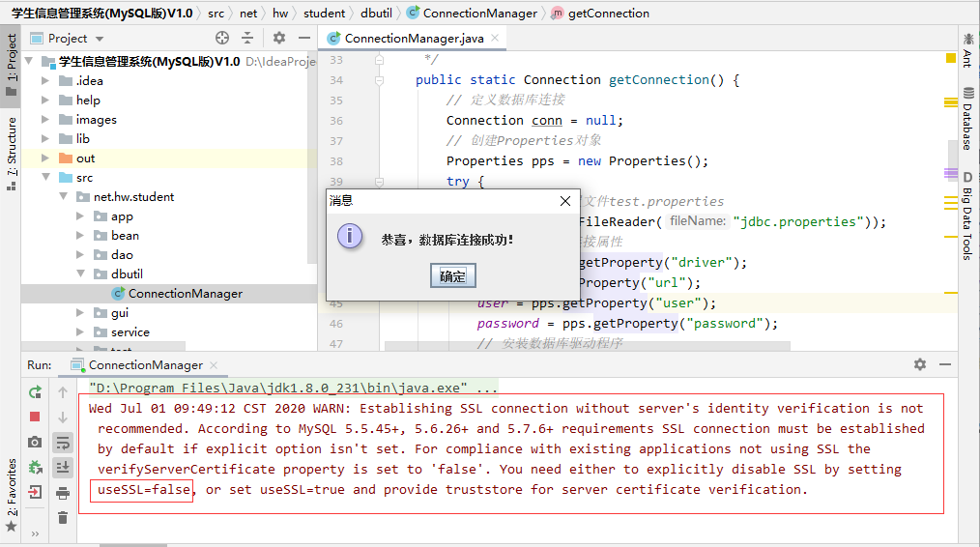Expand the gui package
This screenshot has height=547, width=980.
pyautogui.click(x=80, y=312)
